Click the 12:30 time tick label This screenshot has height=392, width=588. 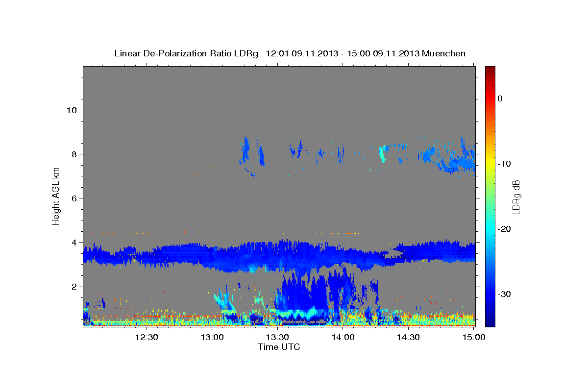[x=147, y=337]
